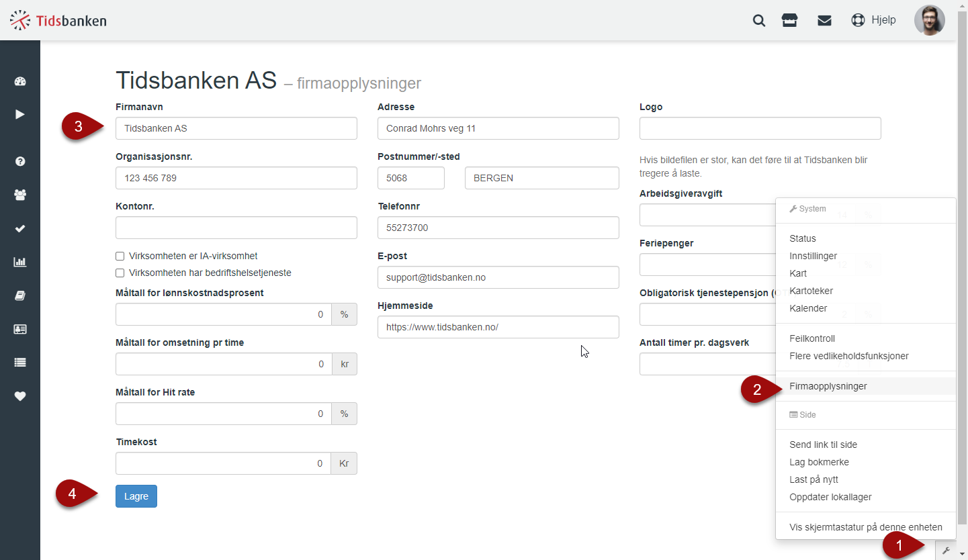968x560 pixels.
Task: Select Kalender in the System menu
Action: tap(865, 308)
